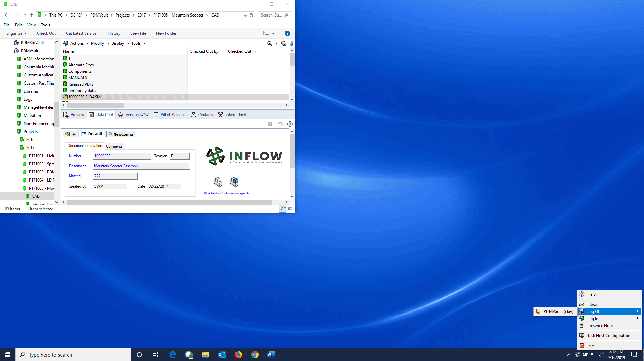644x361 pixels.
Task: Click the Components folder in file list
Action: coord(80,71)
